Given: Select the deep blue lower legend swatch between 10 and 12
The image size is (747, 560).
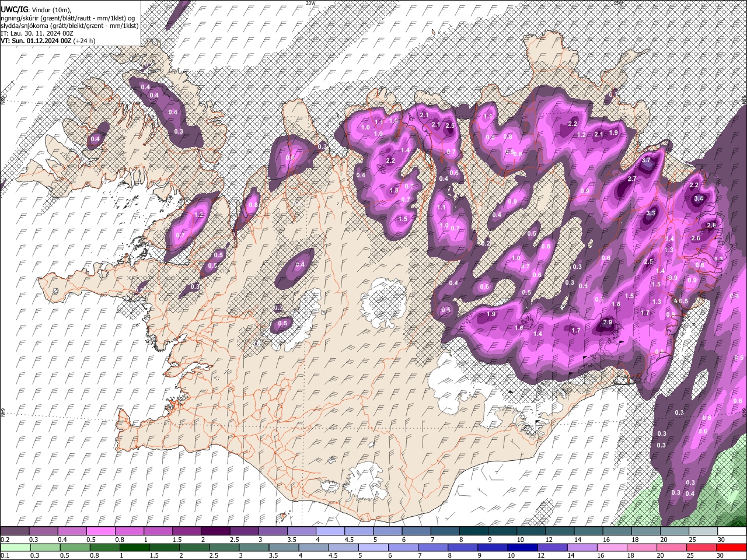Looking at the screenshot, I should (x=522, y=547).
